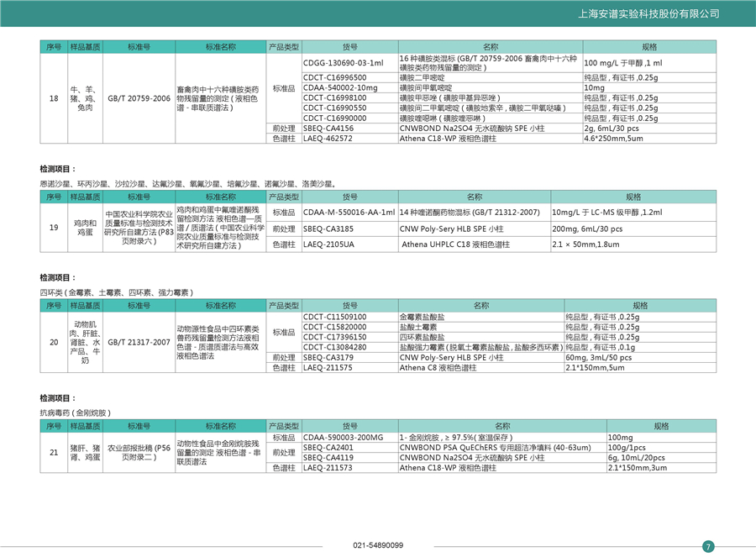The image size is (756, 557).
Task: Click serial number 21 in fourth table
Action: (54, 452)
